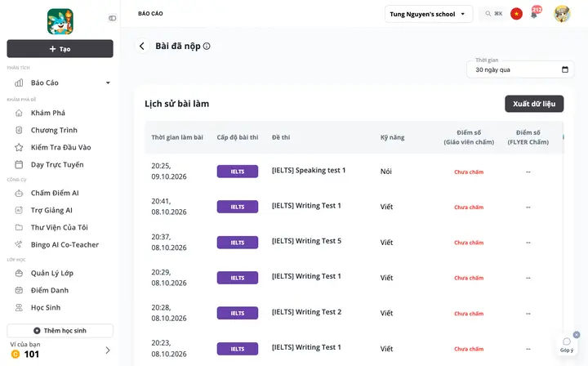This screenshot has height=366, width=588.
Task: Open [IELTS] Writing Test 2 entry
Action: [x=306, y=312]
